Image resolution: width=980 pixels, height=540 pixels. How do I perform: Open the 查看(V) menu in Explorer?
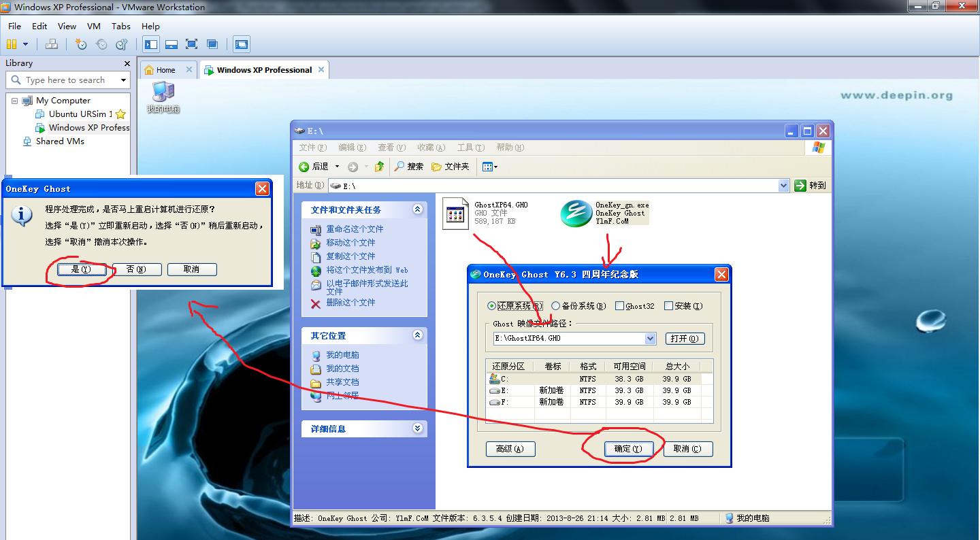click(x=392, y=148)
